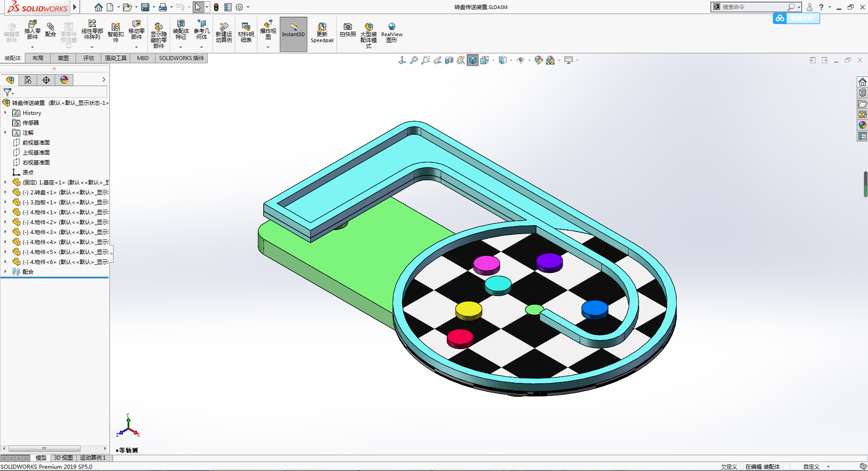Click the Home icon in the quick access bar
Screen dimensions: 868x471
[98, 7]
